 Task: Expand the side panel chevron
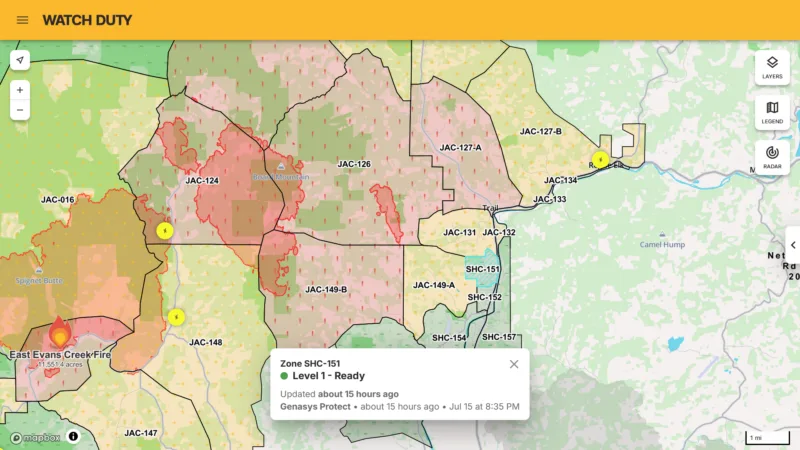coord(793,245)
